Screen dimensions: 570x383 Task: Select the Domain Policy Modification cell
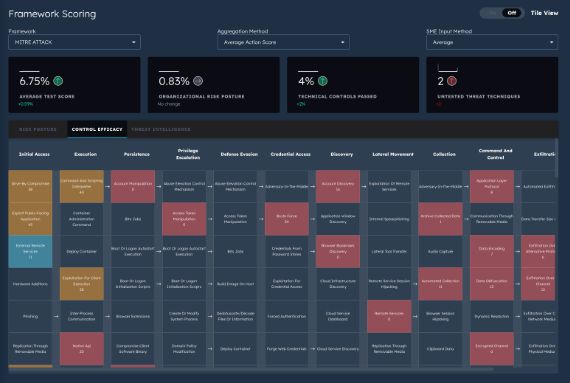point(184,348)
